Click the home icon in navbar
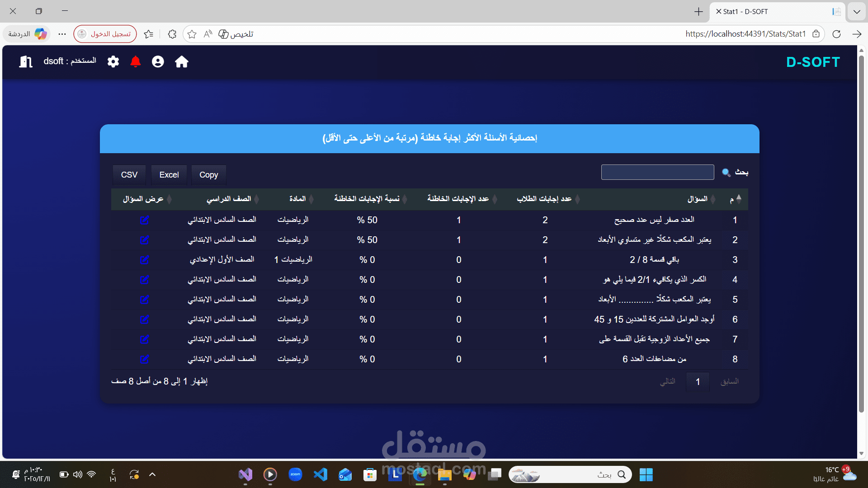This screenshot has width=868, height=488. [x=182, y=62]
